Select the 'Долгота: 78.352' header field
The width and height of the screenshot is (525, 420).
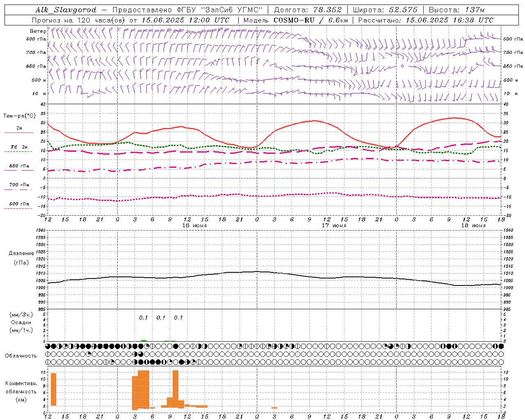[x=308, y=10]
